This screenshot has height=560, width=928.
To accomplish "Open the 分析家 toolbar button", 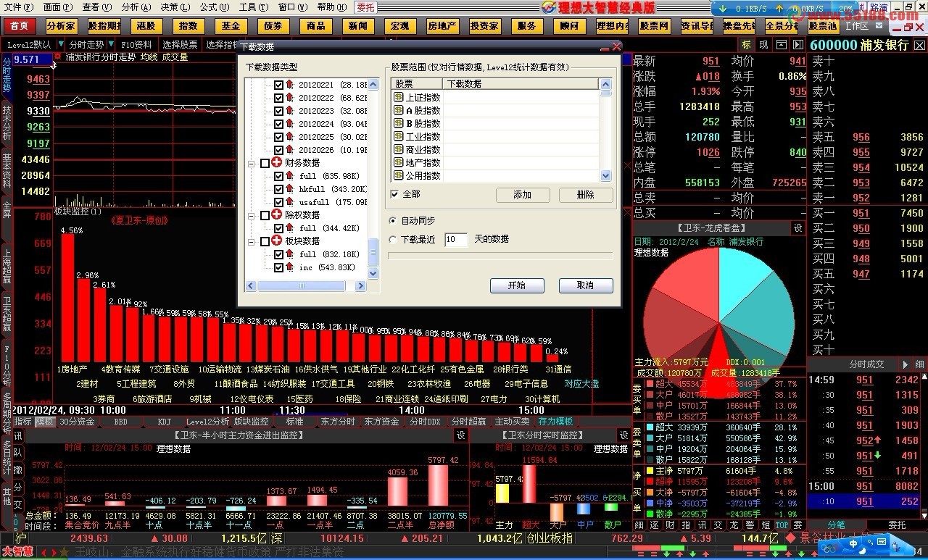I will pos(61,26).
